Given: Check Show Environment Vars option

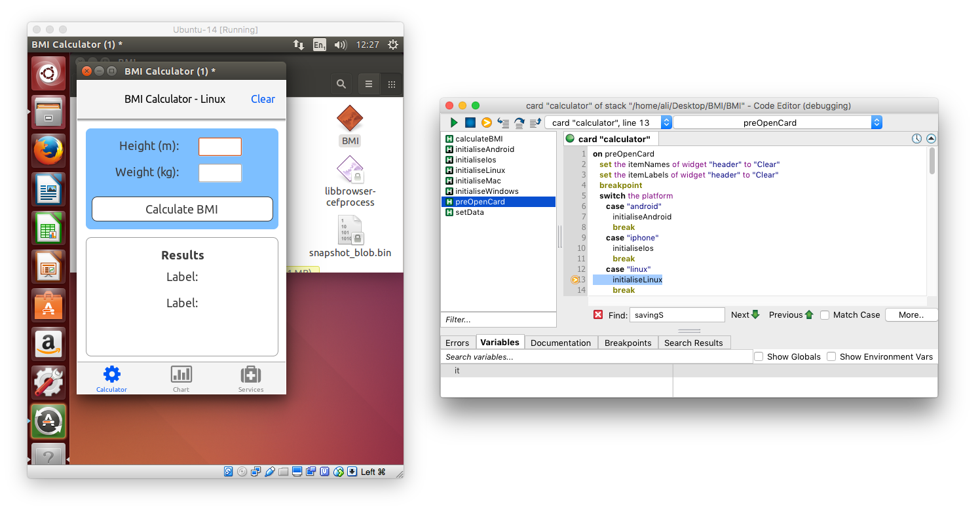Looking at the screenshot, I should (x=831, y=357).
